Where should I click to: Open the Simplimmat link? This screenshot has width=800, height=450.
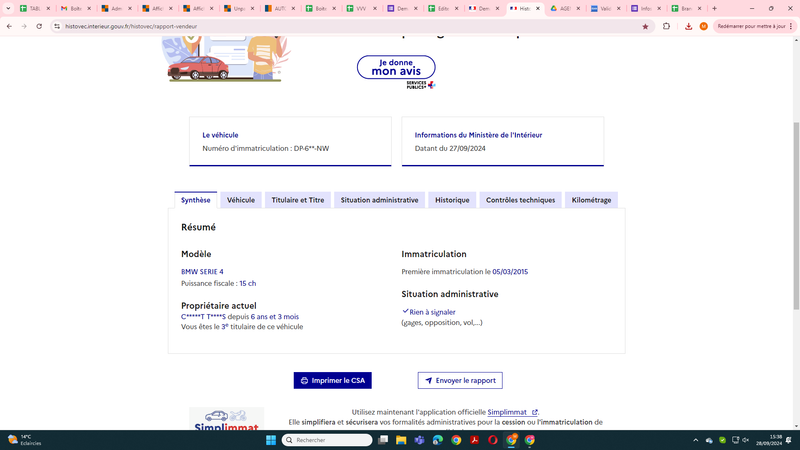pos(512,412)
